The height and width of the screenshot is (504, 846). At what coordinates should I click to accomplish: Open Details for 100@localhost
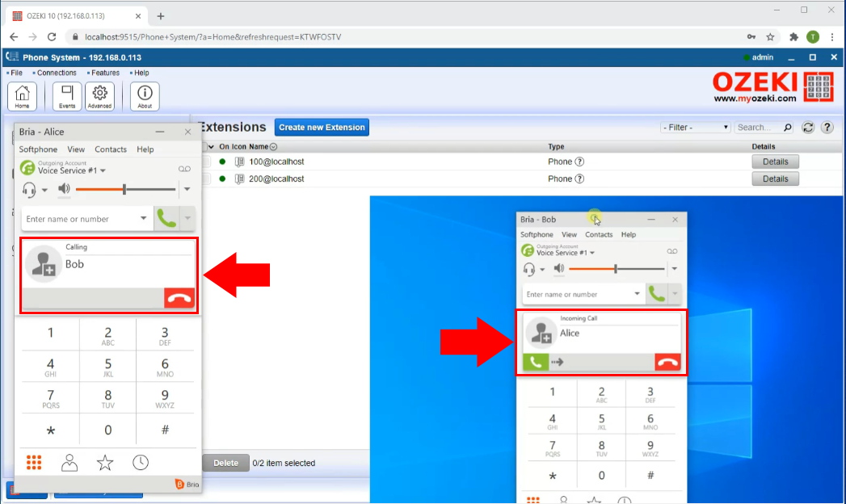(x=776, y=162)
